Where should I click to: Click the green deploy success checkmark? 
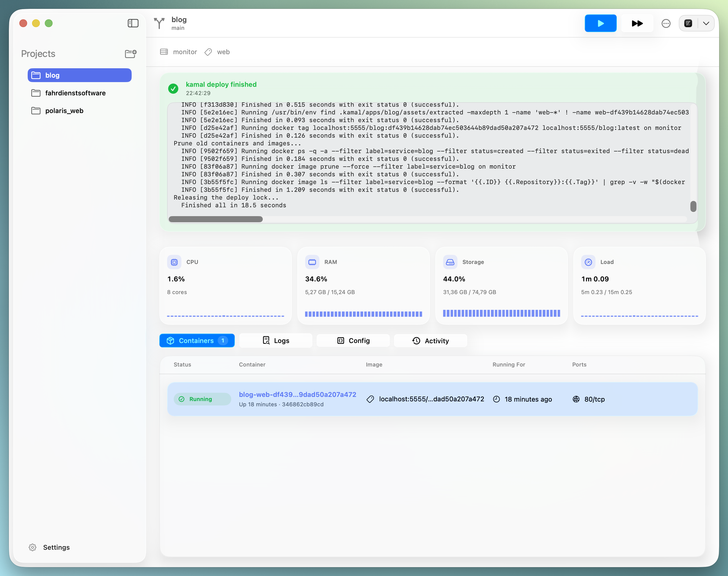(173, 88)
